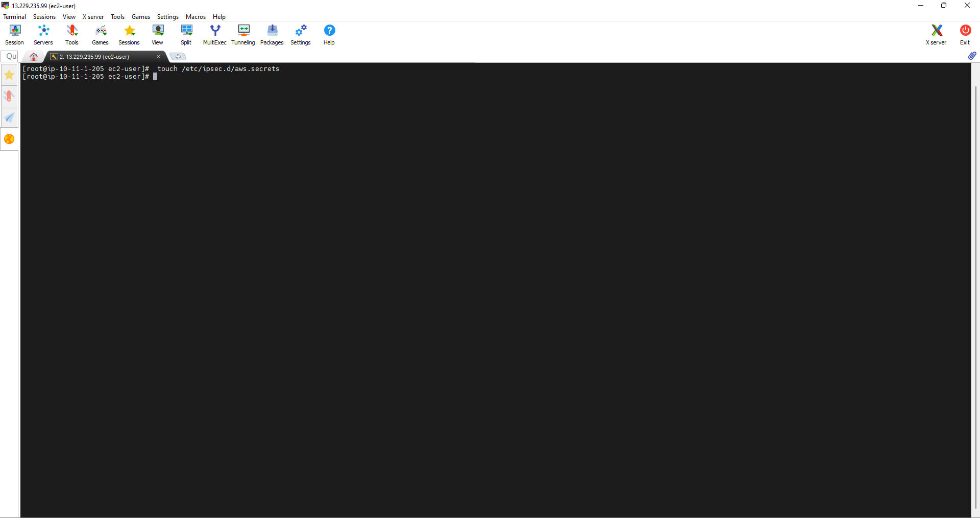Open the Settings gears toolbar icon

301,35
